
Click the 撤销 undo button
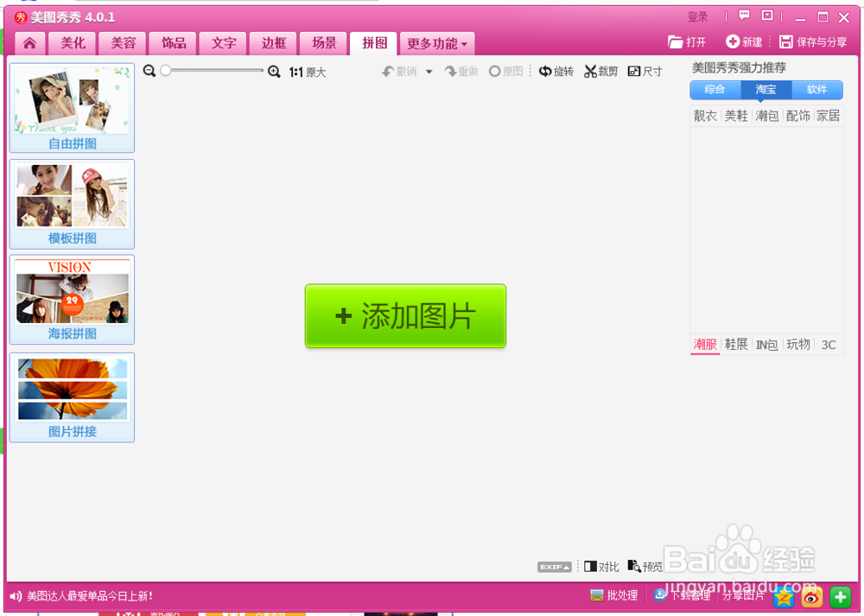[x=399, y=71]
